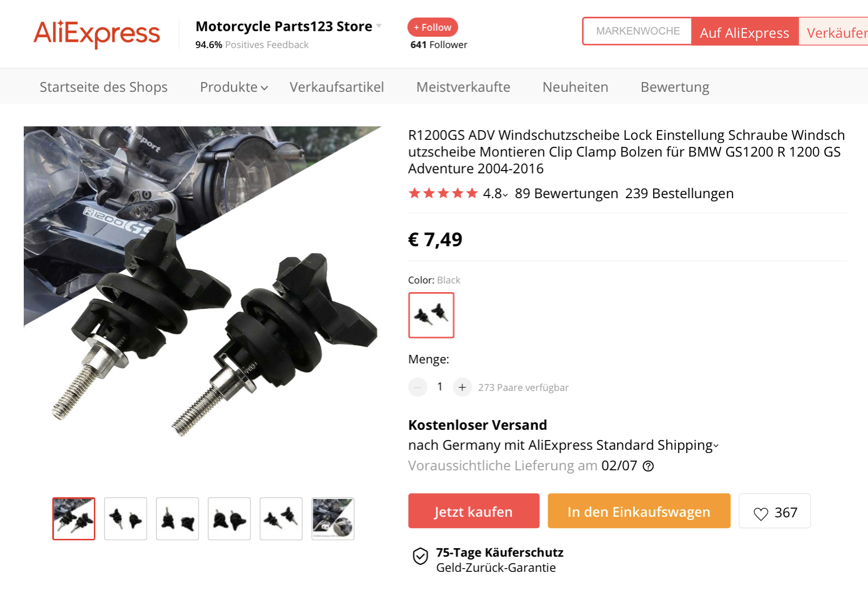This screenshot has width=868, height=608.
Task: Click the AliExpress logo
Action: coord(97,33)
